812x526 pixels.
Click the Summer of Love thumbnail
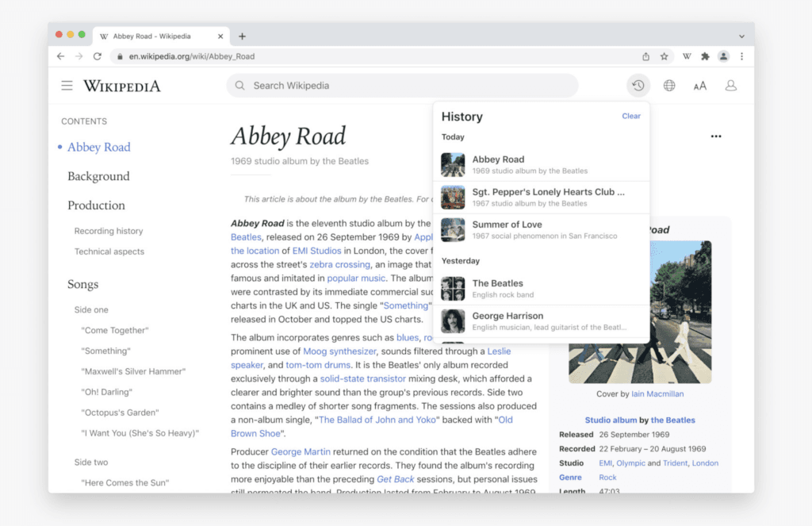click(453, 230)
